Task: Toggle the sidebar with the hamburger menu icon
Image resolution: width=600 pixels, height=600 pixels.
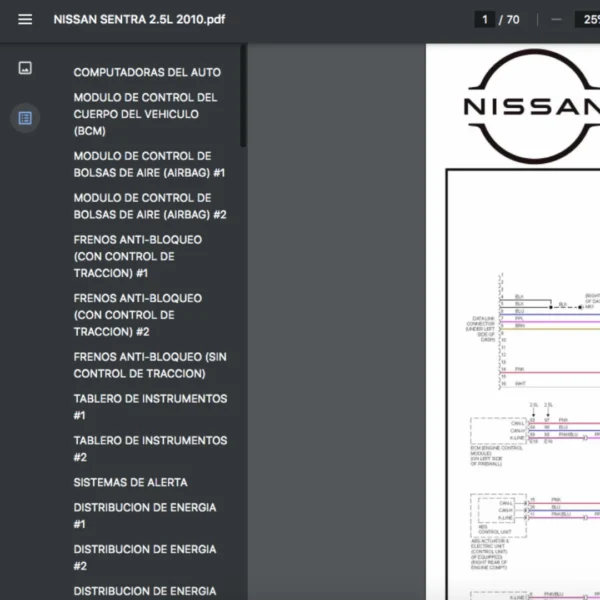Action: (x=25, y=20)
